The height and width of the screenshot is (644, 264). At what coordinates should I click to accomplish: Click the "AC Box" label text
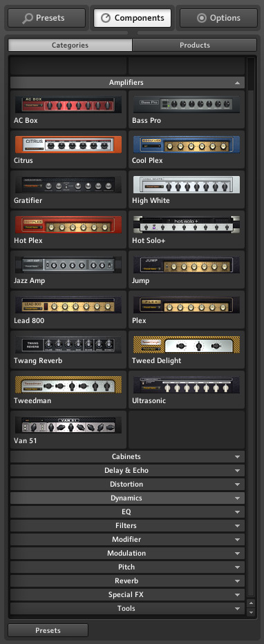tap(26, 121)
